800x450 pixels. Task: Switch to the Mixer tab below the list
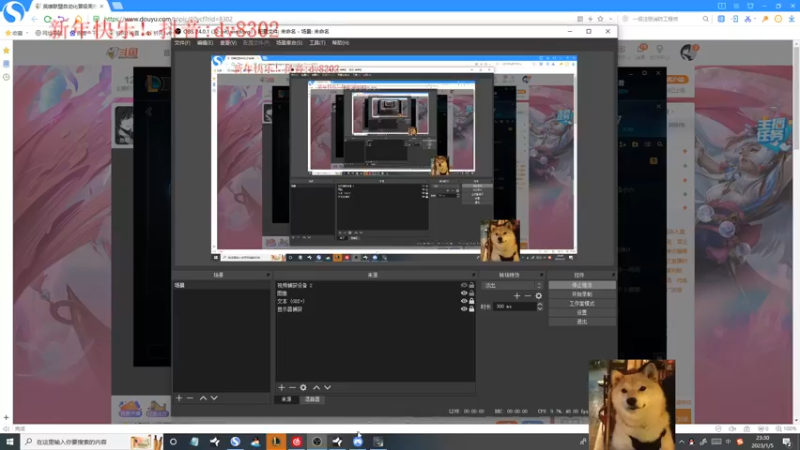click(312, 399)
